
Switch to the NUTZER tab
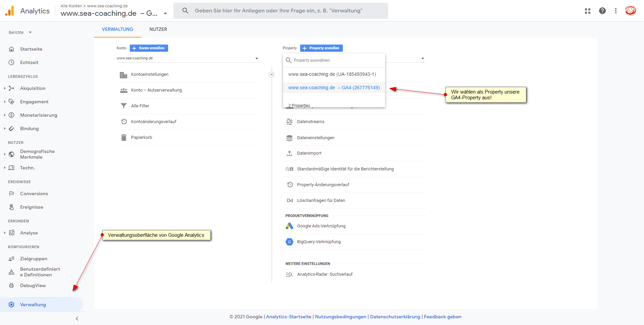pyautogui.click(x=158, y=29)
